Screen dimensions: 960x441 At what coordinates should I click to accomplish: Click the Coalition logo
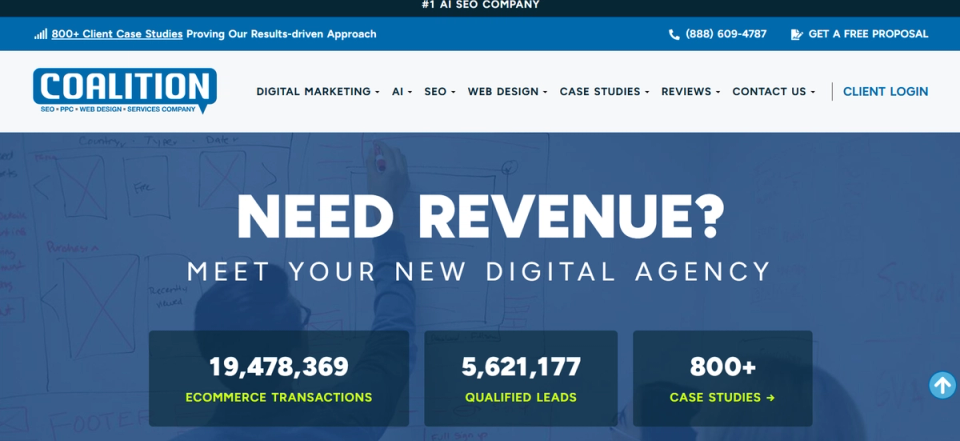click(125, 91)
